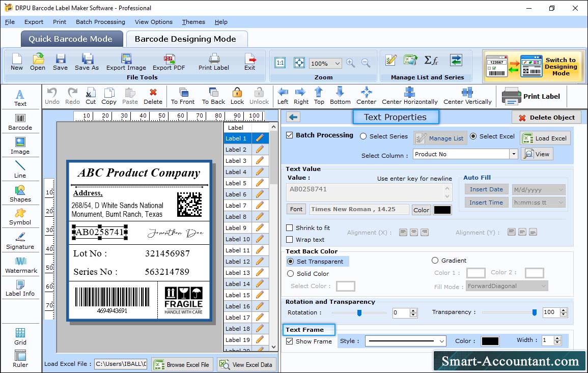Open the Export menu

point(34,22)
